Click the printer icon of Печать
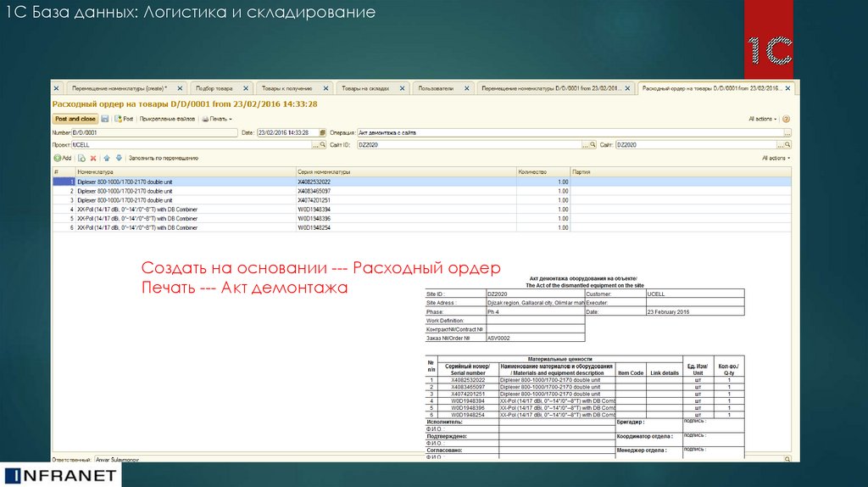 click(x=205, y=119)
